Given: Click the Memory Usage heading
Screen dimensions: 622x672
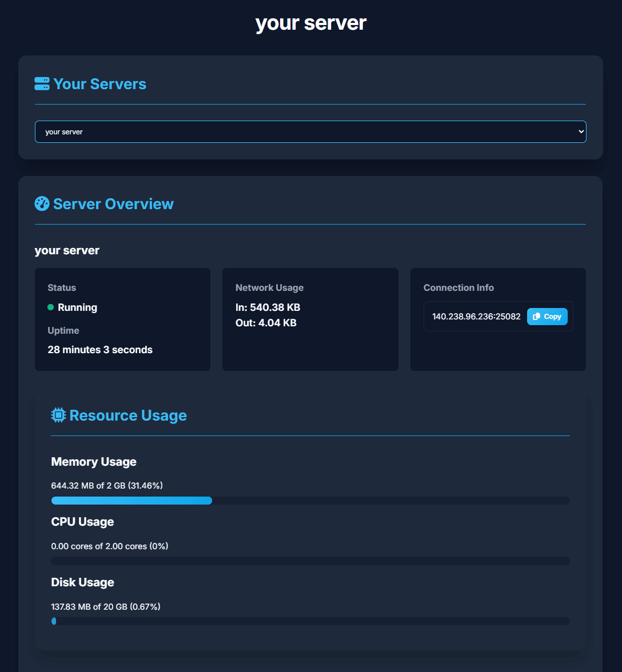Looking at the screenshot, I should coord(94,462).
